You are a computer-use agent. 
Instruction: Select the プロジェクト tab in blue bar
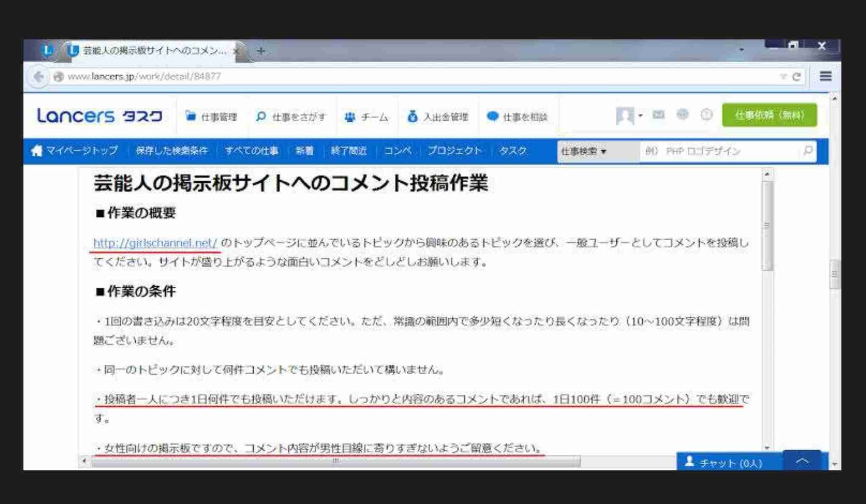pyautogui.click(x=455, y=151)
